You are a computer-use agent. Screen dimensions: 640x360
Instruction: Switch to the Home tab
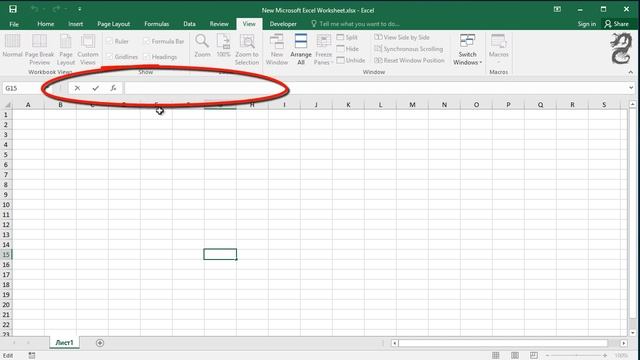pos(46,24)
